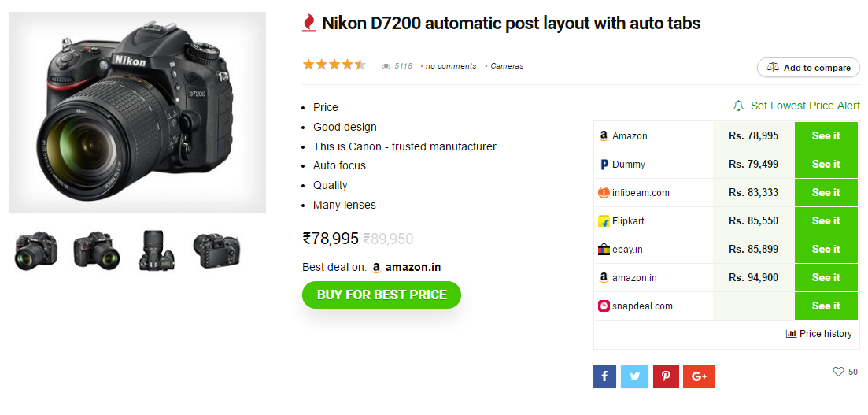868x415 pixels.
Task: Click BUY FOR BEST PRICE button
Action: pos(382,295)
